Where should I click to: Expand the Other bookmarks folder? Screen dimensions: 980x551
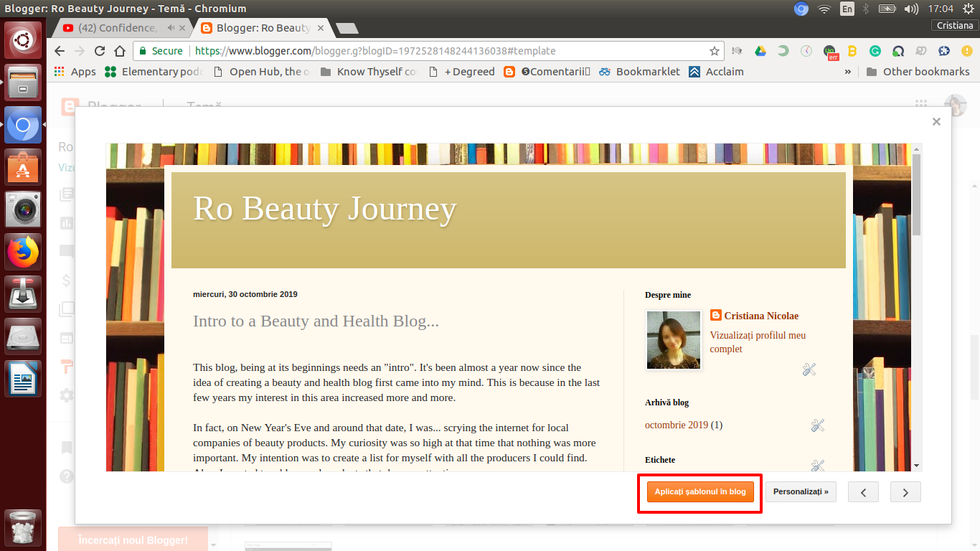click(918, 72)
